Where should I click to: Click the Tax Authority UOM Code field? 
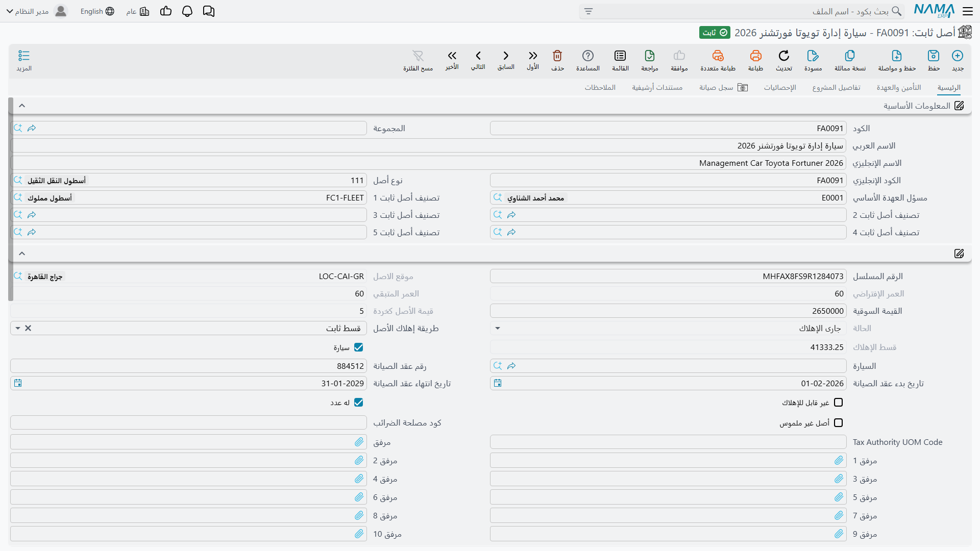pos(668,442)
